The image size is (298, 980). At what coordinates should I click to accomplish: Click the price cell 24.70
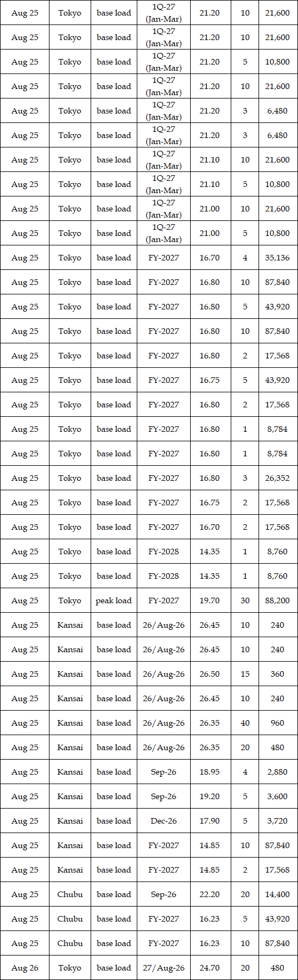click(210, 968)
